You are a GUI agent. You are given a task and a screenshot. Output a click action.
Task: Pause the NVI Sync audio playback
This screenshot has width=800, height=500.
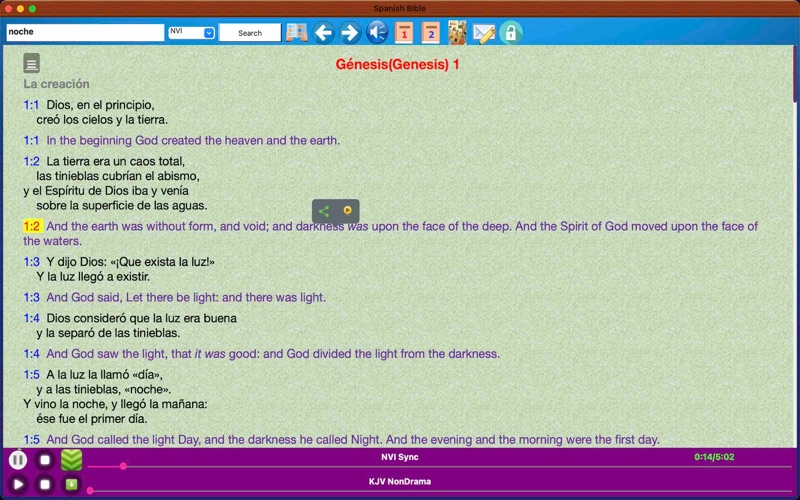point(18,460)
